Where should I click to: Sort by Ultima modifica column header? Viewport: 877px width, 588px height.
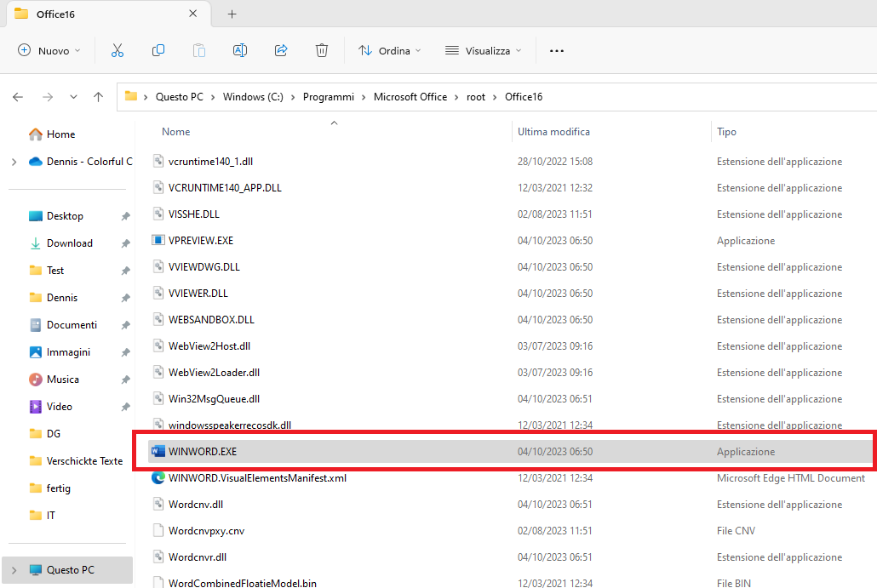tap(553, 132)
